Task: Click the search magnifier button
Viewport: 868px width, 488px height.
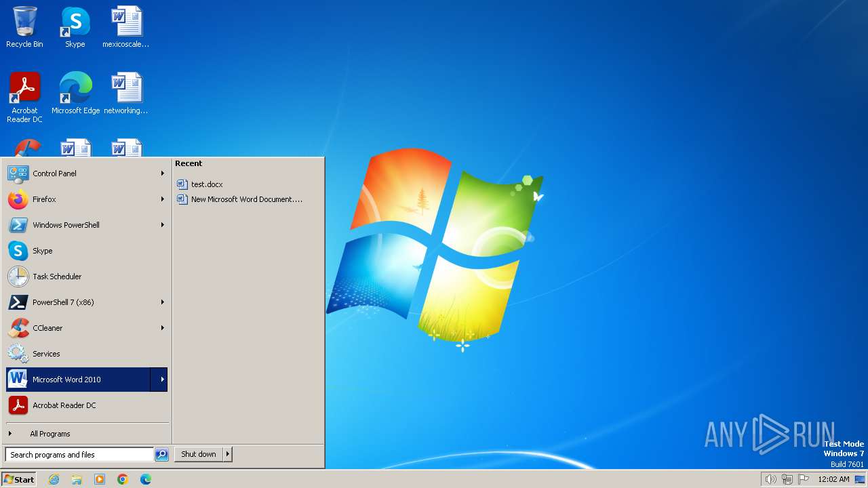Action: (x=161, y=455)
